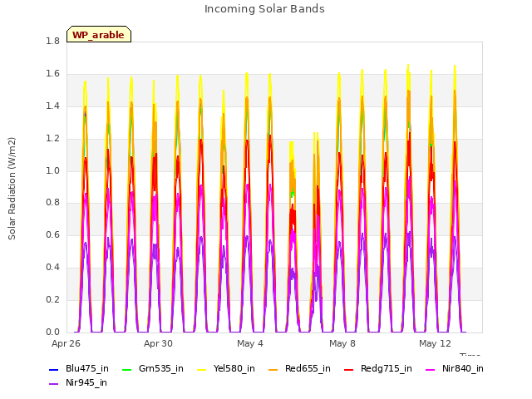Screen dimensions: 532x399
Task: Click the Grn535_in legend color marker
Action: [126, 369]
